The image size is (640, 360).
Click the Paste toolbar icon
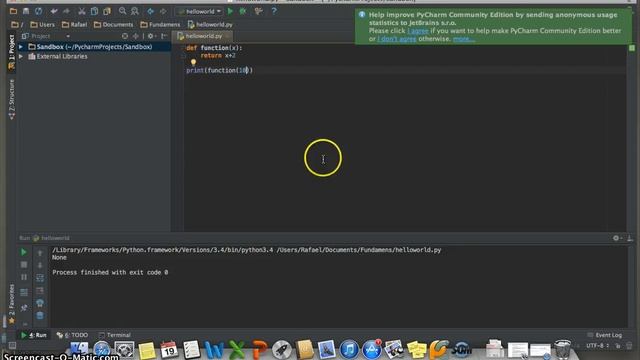click(107, 11)
